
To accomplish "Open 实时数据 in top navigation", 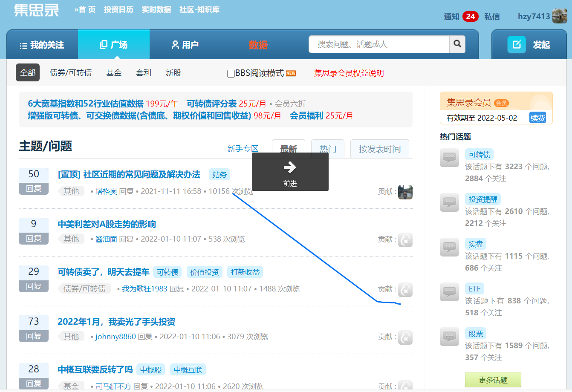I will [x=156, y=9].
